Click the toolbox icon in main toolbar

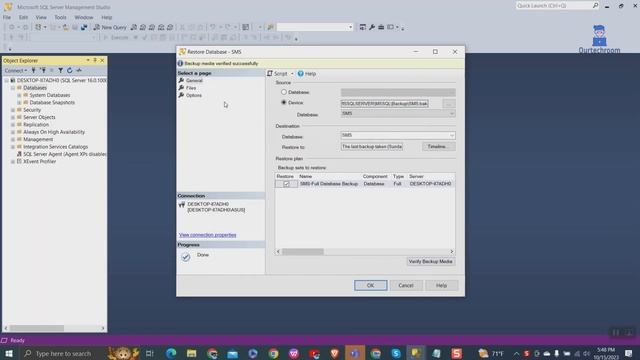(381, 27)
